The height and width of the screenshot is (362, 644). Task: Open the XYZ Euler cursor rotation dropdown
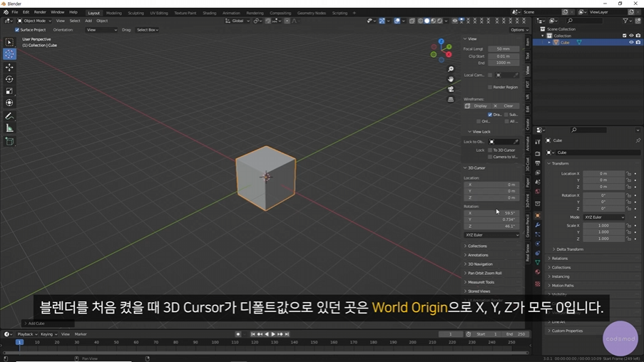click(x=491, y=234)
